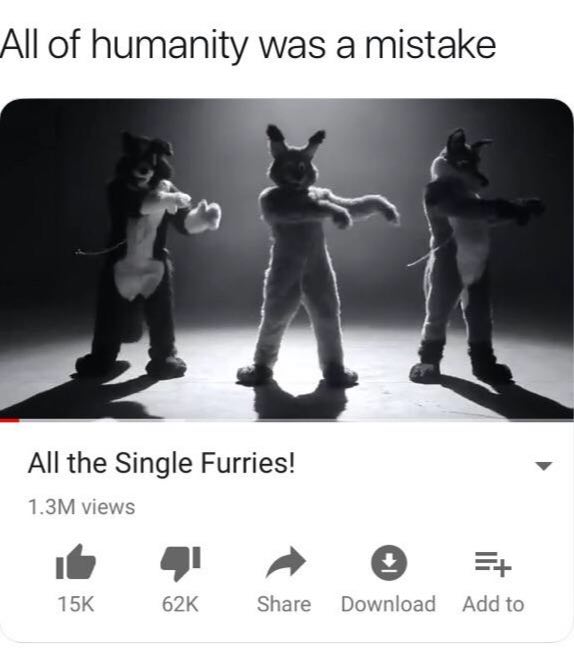Expand the video description arrow
Image resolution: width=574 pixels, height=654 pixels.
544,465
